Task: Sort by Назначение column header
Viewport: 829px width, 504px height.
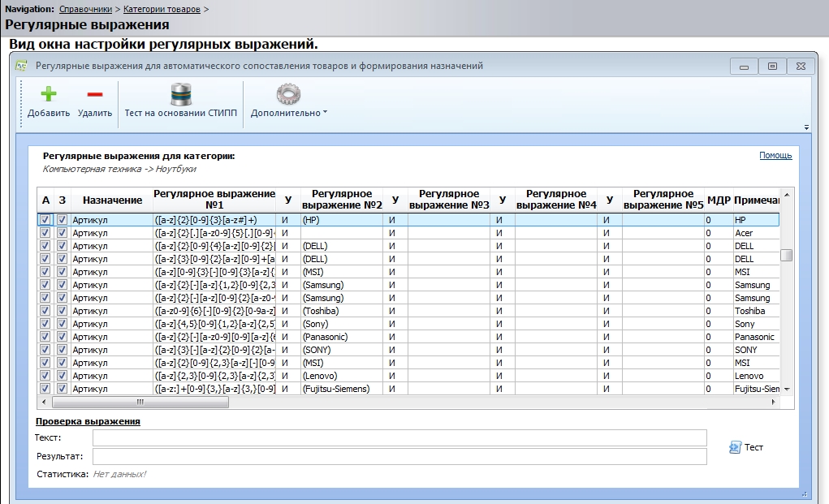Action: [112, 200]
